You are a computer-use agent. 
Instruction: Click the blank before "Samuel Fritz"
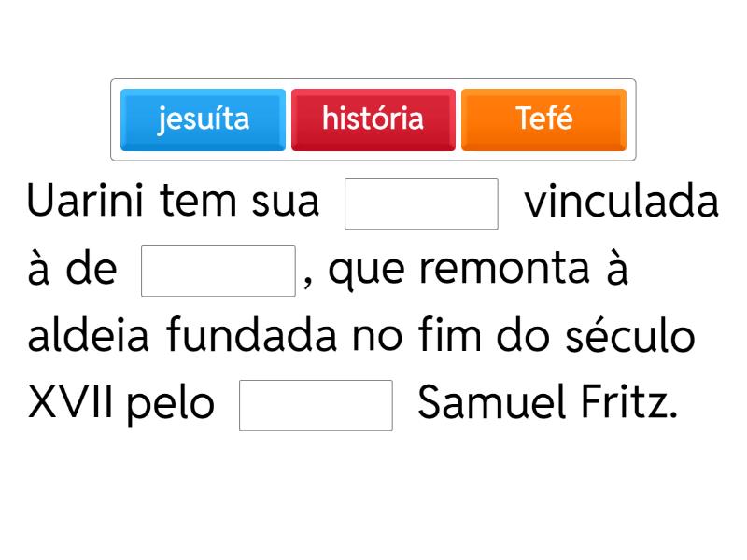[316, 405]
